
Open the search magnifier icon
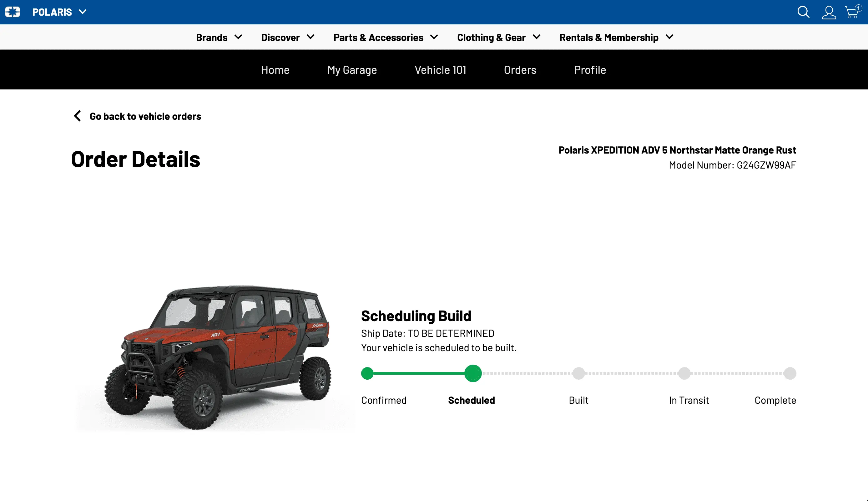click(803, 12)
